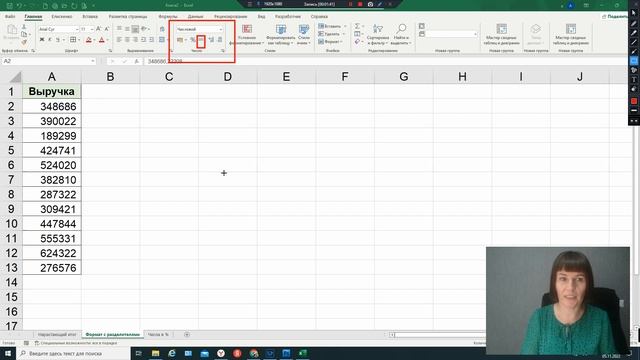Click Удалить delete cells button
640x360 pixels.
click(330, 34)
